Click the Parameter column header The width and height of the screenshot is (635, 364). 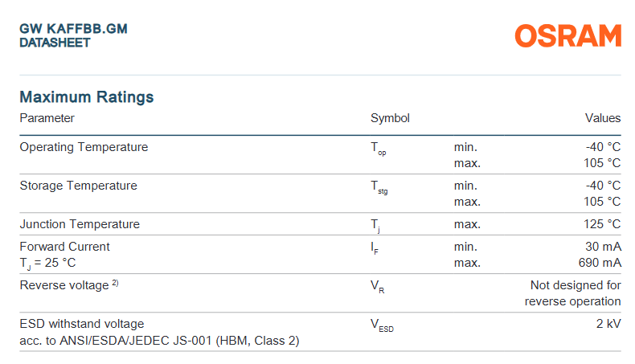(47, 118)
